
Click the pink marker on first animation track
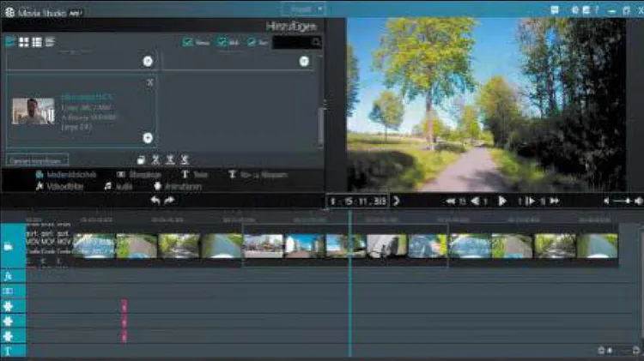[x=124, y=306]
